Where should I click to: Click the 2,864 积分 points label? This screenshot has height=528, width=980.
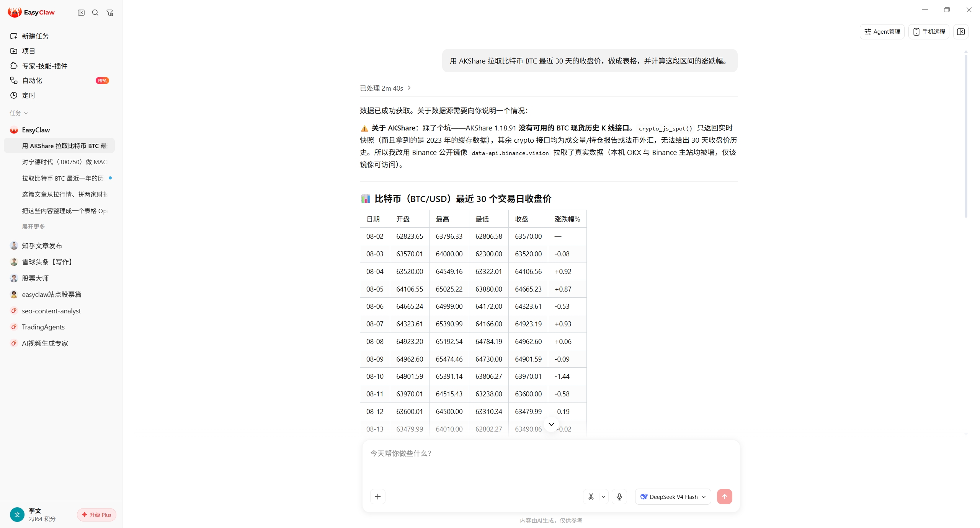42,519
